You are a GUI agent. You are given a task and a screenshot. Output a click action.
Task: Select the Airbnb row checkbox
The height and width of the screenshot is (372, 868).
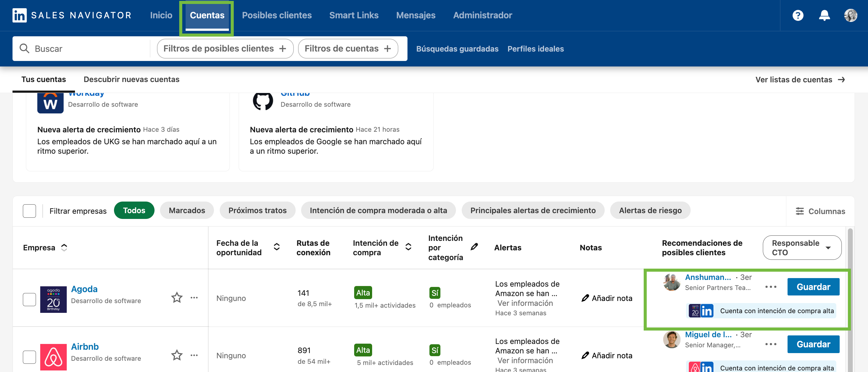click(29, 357)
